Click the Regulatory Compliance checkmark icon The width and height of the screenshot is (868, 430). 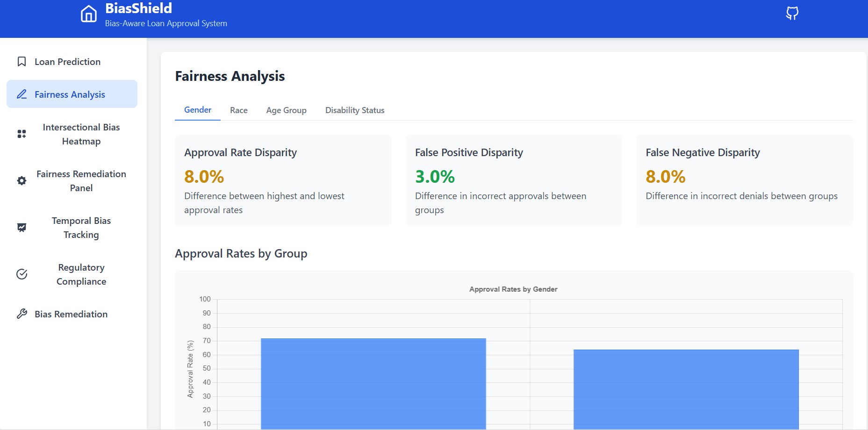(x=22, y=274)
